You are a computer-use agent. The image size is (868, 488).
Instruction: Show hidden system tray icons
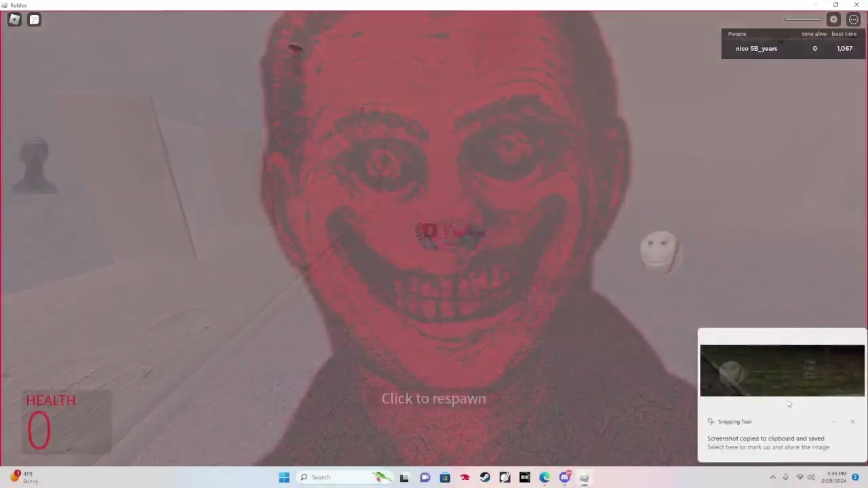[772, 477]
